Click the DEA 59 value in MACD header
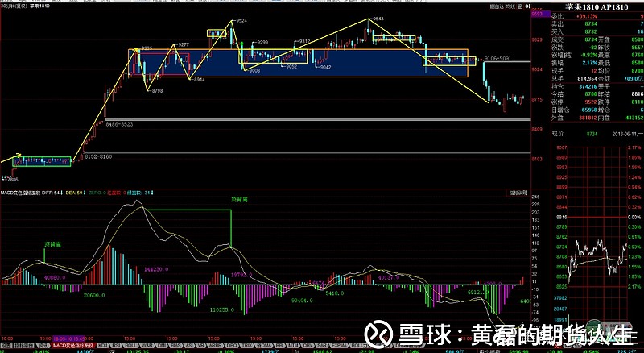 pos(74,193)
